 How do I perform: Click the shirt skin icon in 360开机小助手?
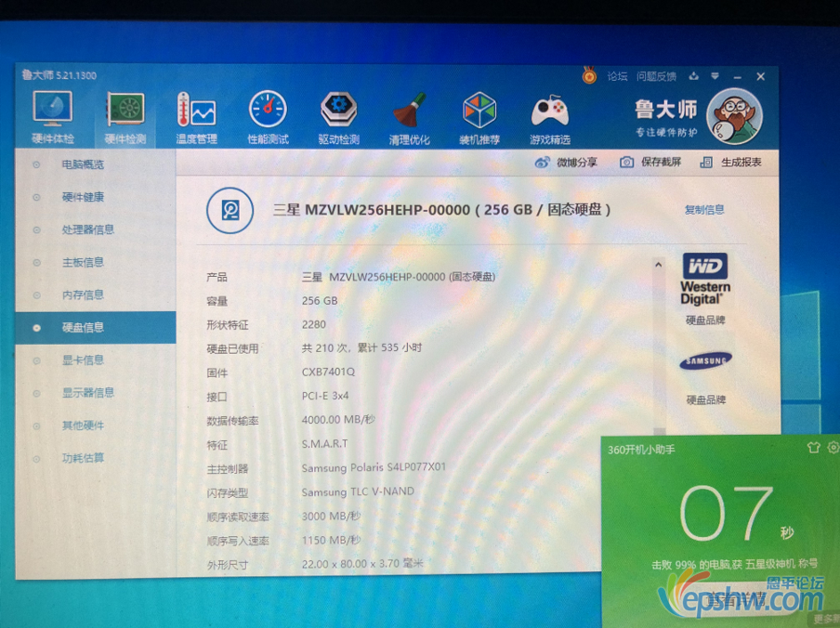point(813,447)
